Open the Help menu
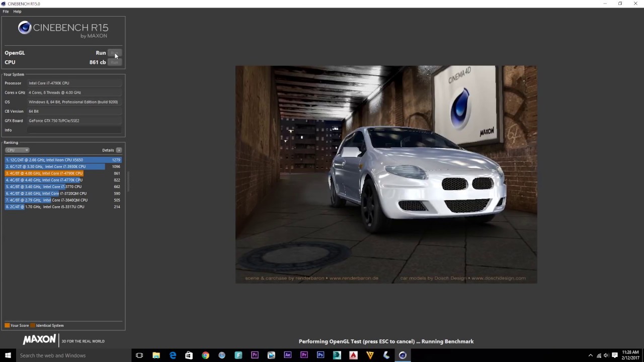The width and height of the screenshot is (644, 362). (17, 11)
